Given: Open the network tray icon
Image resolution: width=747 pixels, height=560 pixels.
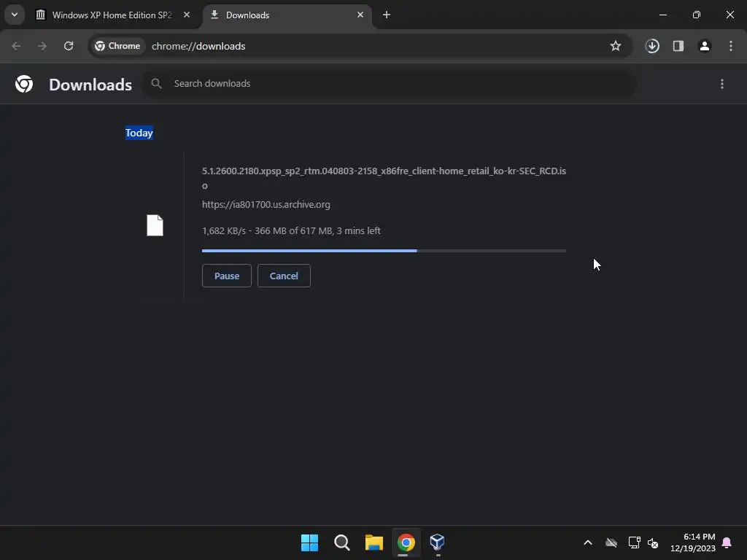Looking at the screenshot, I should [634, 542].
